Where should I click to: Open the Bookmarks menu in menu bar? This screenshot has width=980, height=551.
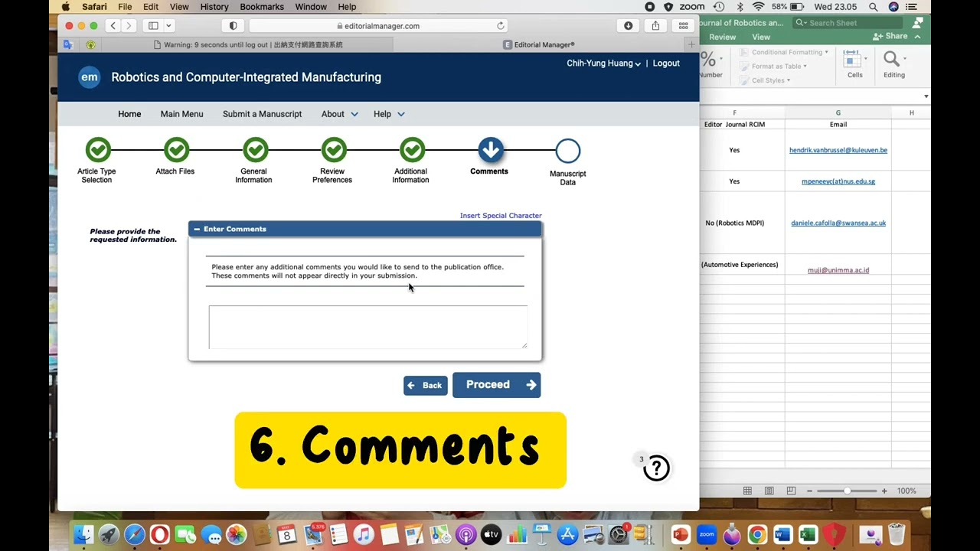pos(262,7)
